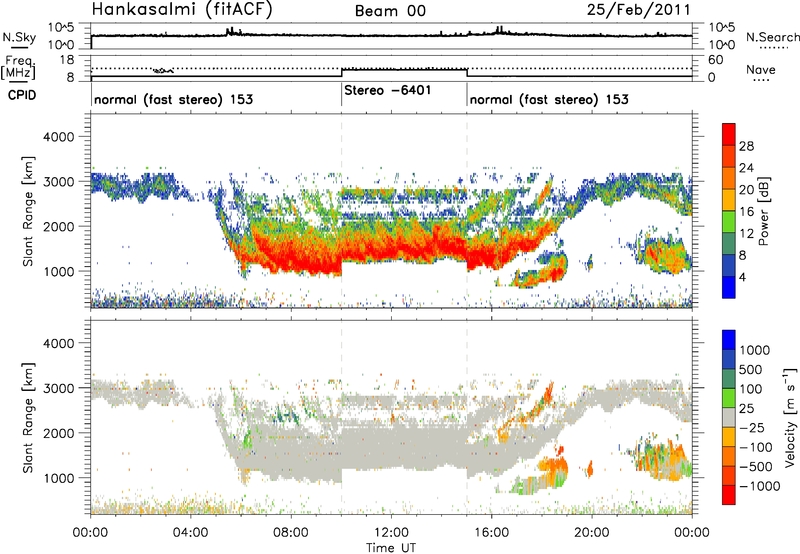Click the Nave legend label
Viewport: 800px width, 554px height.
tap(761, 69)
